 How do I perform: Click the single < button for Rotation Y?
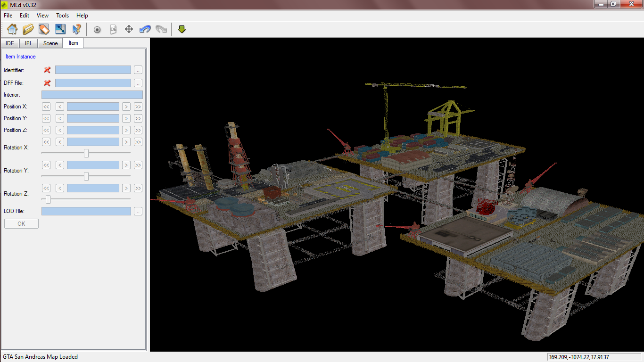[60, 165]
